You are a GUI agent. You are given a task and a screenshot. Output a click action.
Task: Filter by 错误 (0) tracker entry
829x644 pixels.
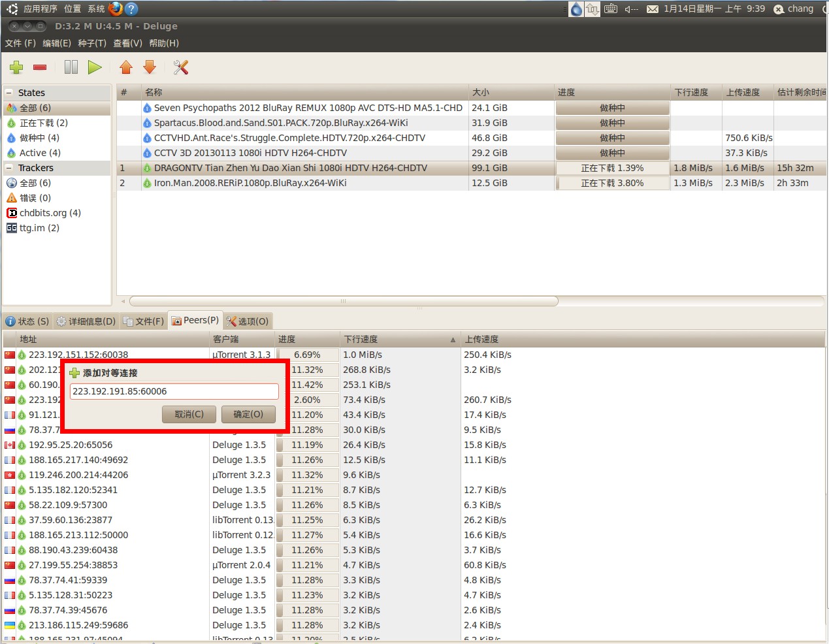click(57, 198)
